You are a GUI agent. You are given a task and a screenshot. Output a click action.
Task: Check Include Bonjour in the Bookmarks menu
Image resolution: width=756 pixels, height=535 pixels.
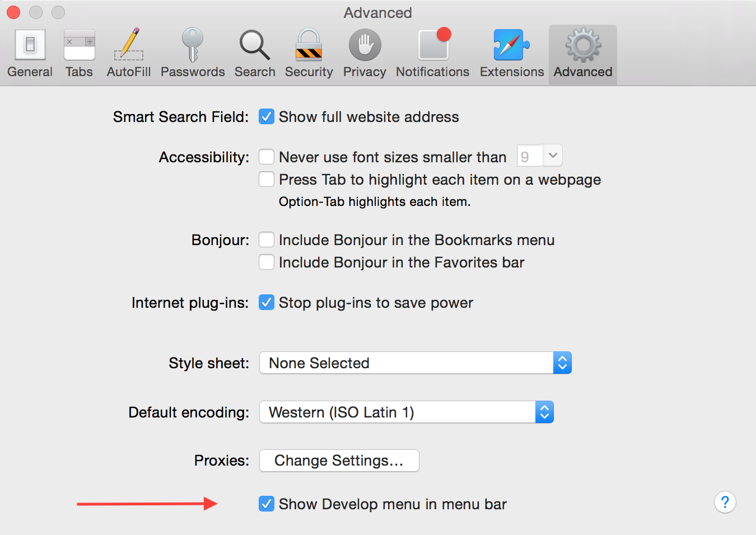pyautogui.click(x=267, y=240)
